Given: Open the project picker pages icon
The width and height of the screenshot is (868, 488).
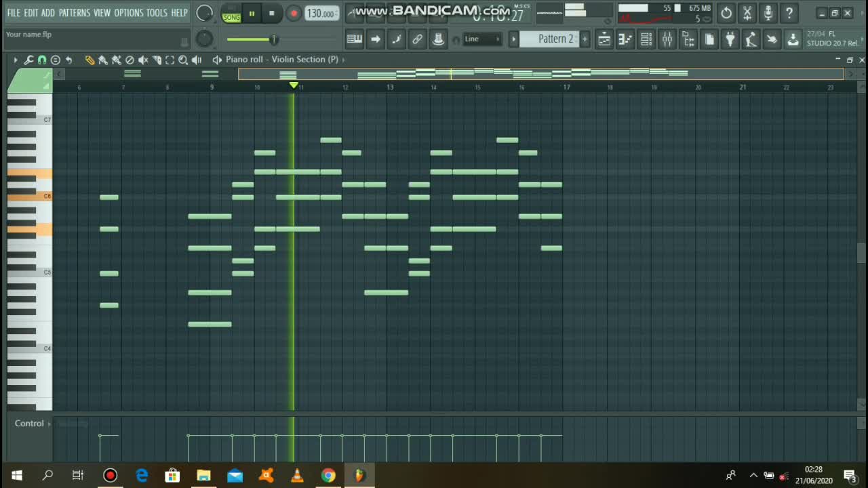Looking at the screenshot, I should coord(709,39).
